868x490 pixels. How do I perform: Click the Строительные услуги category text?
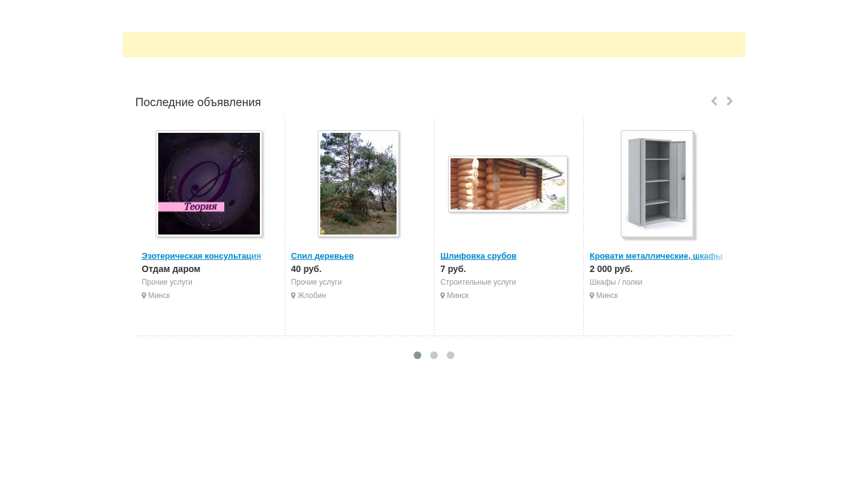pos(478,282)
